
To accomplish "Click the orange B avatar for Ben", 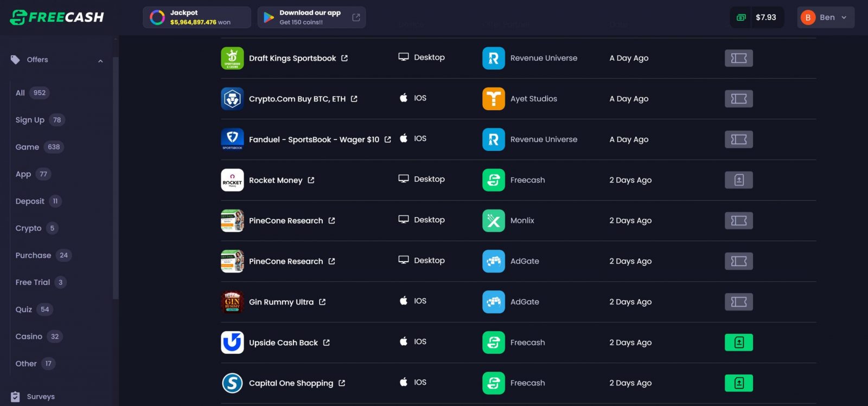I will pyautogui.click(x=808, y=17).
